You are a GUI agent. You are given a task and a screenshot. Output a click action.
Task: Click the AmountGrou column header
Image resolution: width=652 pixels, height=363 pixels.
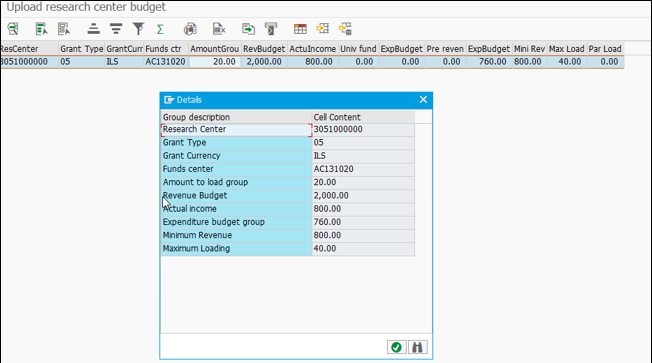click(x=215, y=49)
